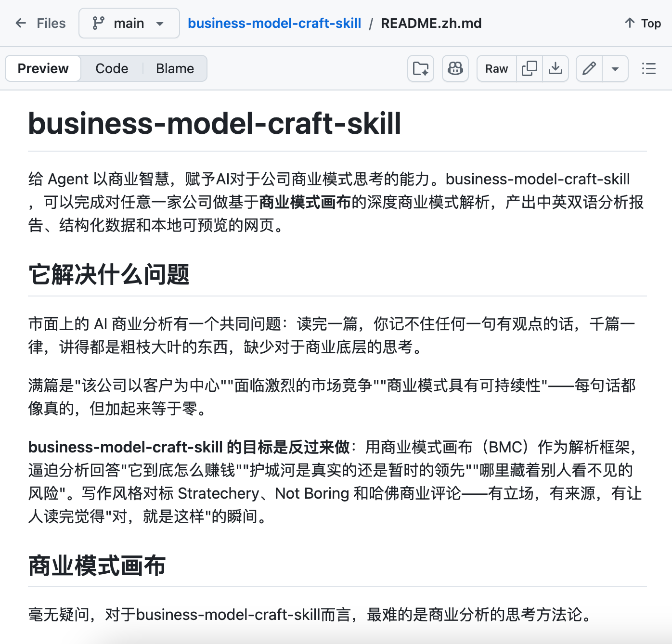The width and height of the screenshot is (672, 644).
Task: Click the README.zh.md file name
Action: pyautogui.click(x=431, y=23)
